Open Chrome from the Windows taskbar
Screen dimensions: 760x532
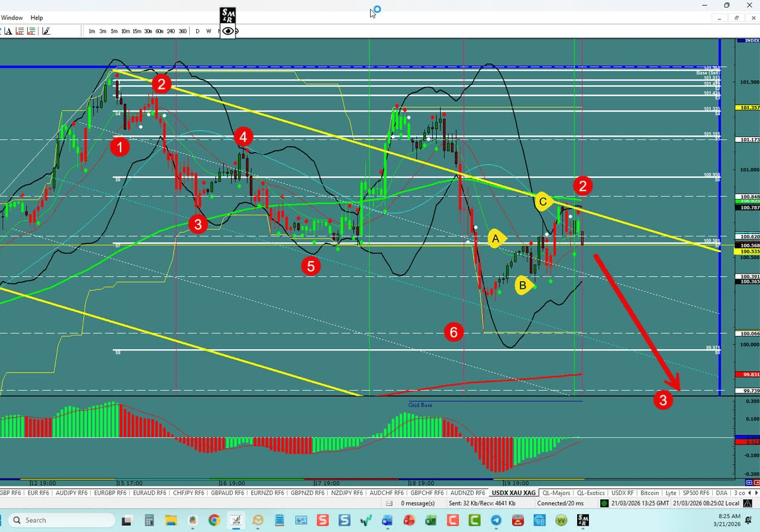213,520
